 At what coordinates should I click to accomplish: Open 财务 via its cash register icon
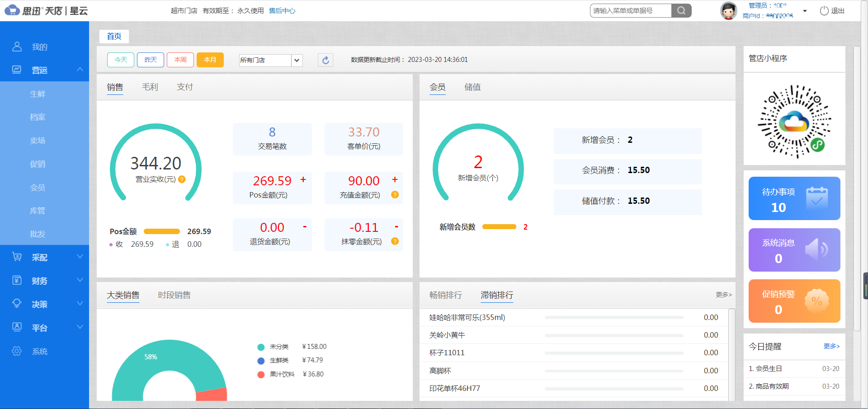(x=17, y=280)
